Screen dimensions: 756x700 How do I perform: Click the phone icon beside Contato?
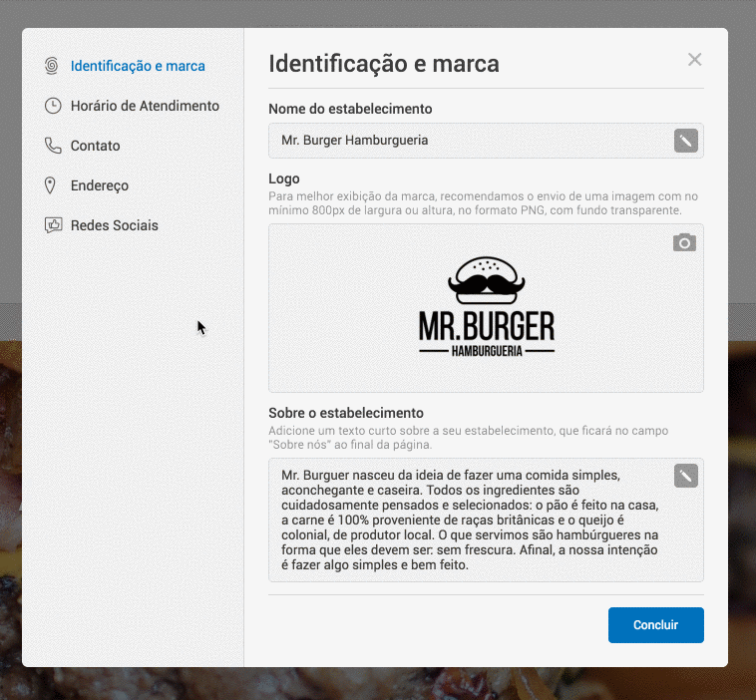pos(53,146)
